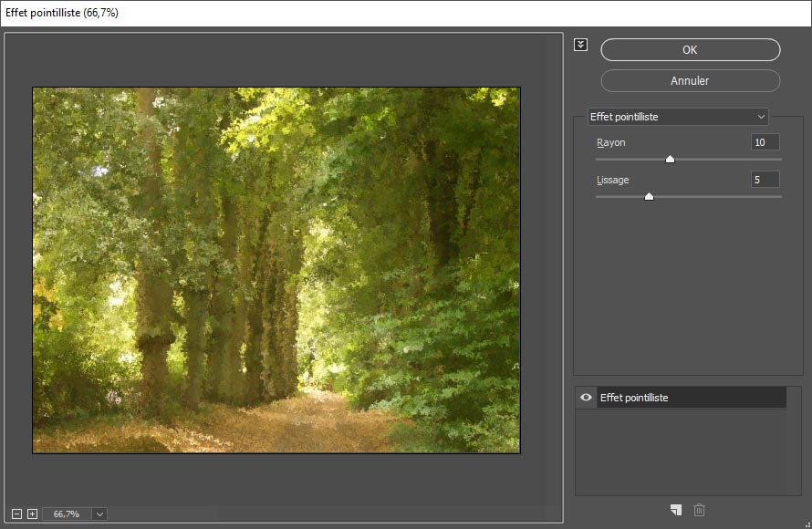This screenshot has width=812, height=529.
Task: Confirm the filter with OK
Action: (690, 49)
